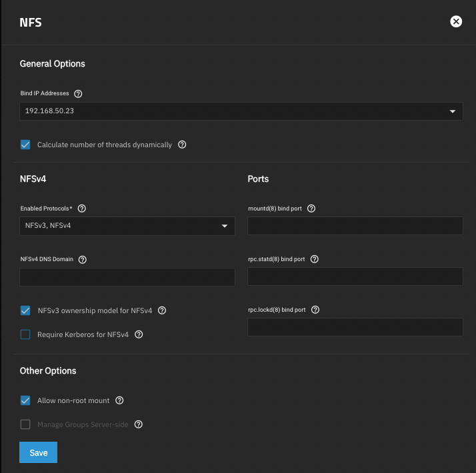Screen dimensions: 476x473
Task: Click the Other Options heading
Action: tap(48, 371)
